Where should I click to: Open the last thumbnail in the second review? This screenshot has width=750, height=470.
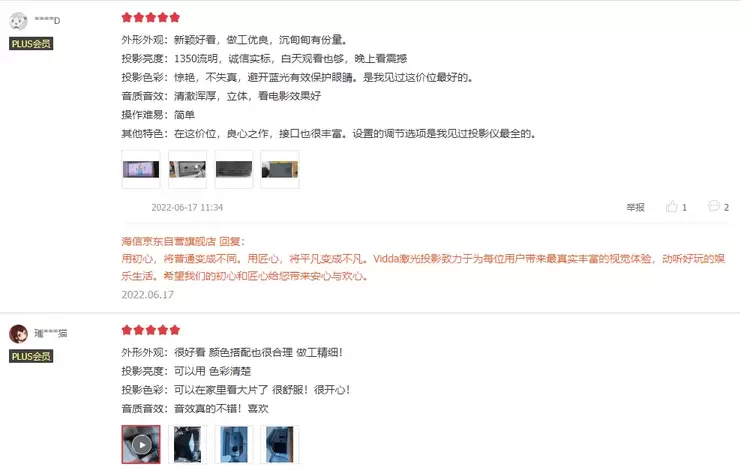(x=280, y=445)
